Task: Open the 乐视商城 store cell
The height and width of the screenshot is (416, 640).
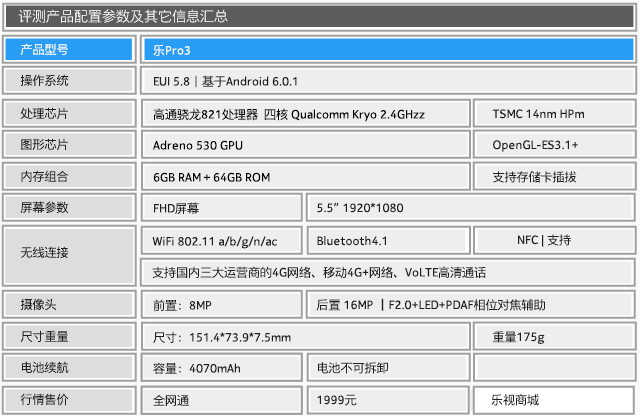Action: click(x=555, y=399)
